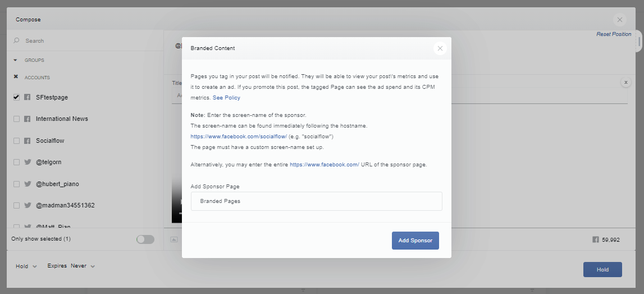Click the Facebook icon beside International News

click(x=27, y=119)
